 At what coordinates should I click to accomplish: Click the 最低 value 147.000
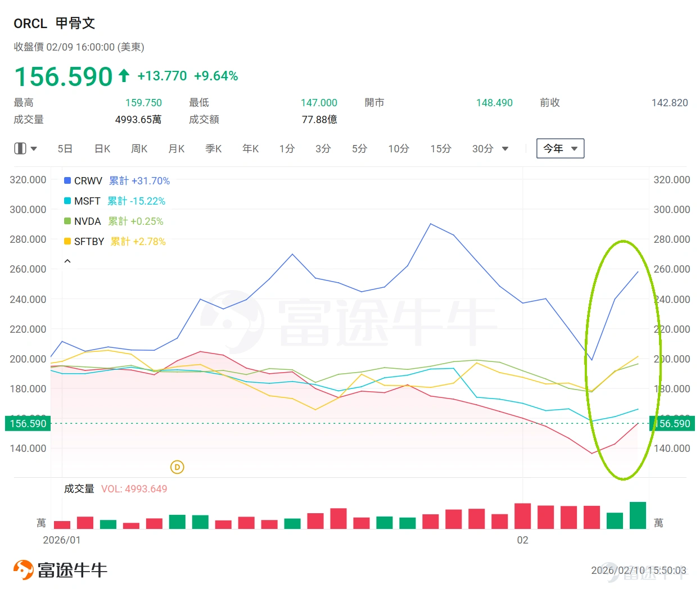point(319,103)
